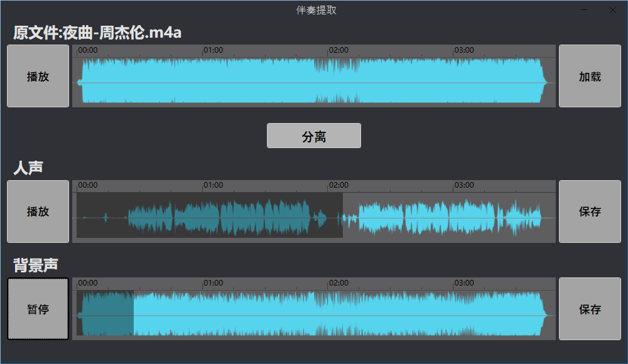Pause the 背景声 background playback
The width and height of the screenshot is (628, 364).
[x=38, y=309]
